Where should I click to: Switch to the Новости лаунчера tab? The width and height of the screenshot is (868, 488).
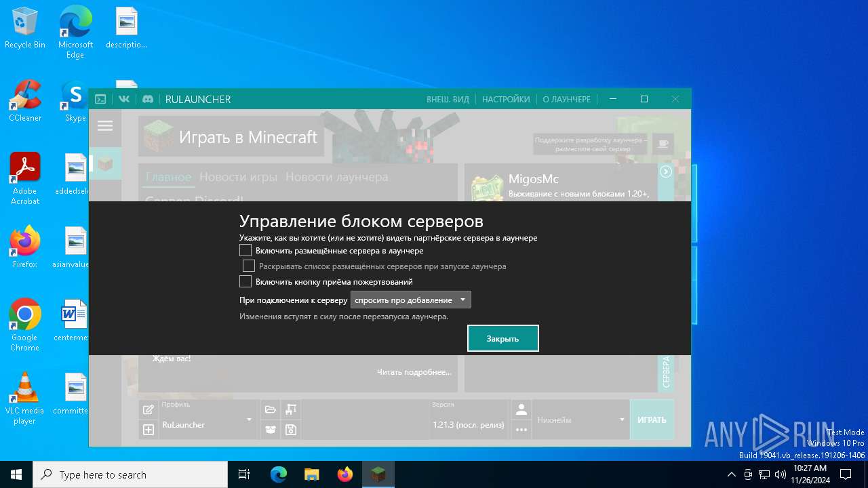pyautogui.click(x=336, y=177)
